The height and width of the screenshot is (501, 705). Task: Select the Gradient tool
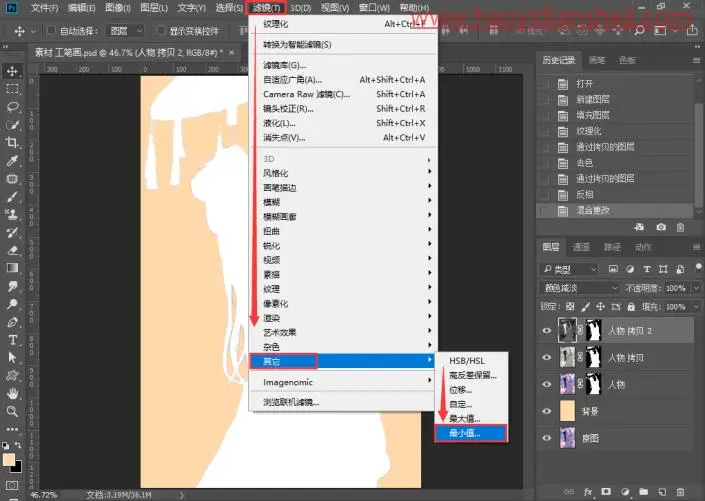(12, 268)
